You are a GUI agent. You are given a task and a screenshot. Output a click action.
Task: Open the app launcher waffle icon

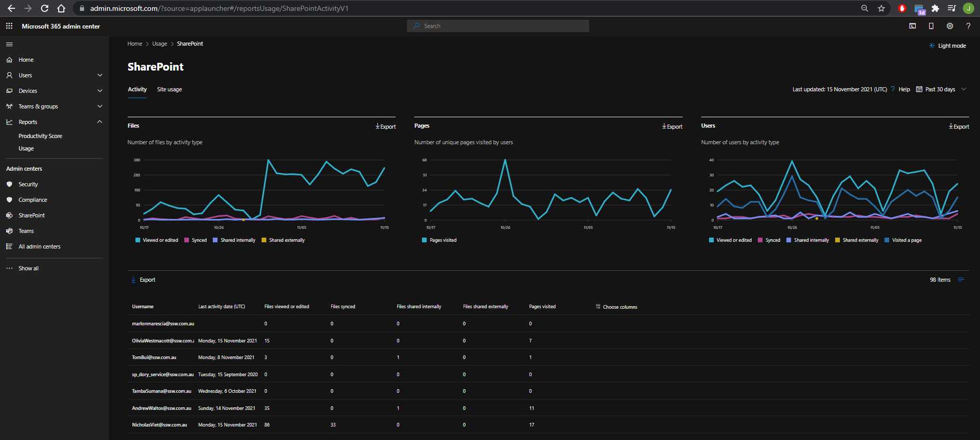pyautogui.click(x=9, y=26)
